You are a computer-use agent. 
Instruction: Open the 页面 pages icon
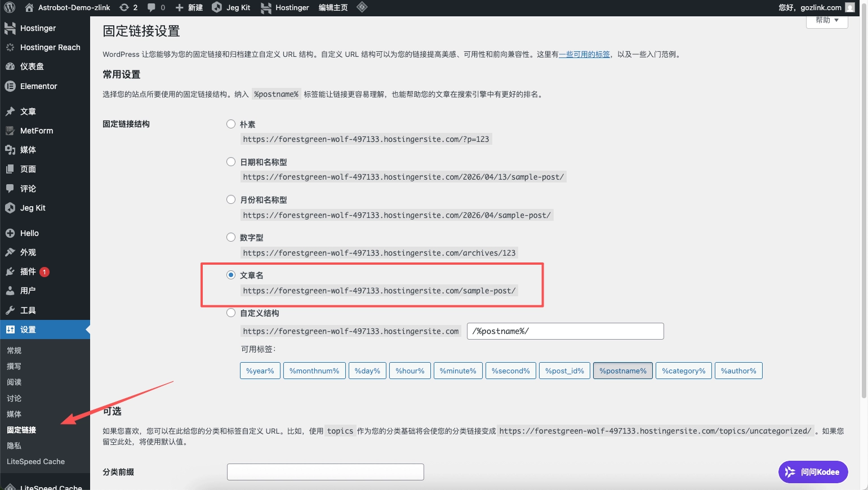(x=10, y=169)
